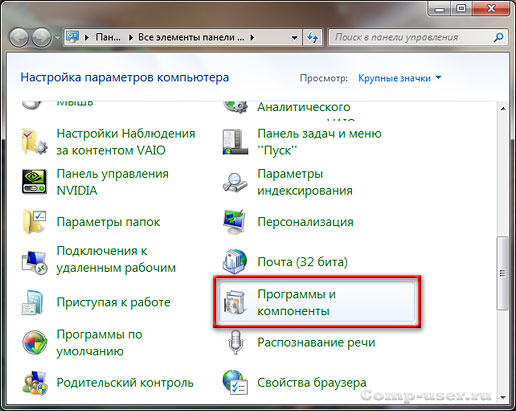The height and width of the screenshot is (411, 516).
Task: Click the Параметры папок folder icon
Action: (34, 222)
